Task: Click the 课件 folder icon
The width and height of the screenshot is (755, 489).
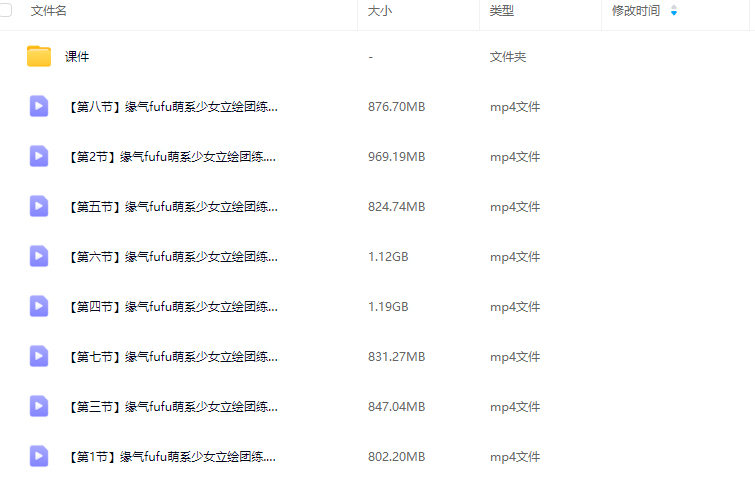Action: [39, 57]
